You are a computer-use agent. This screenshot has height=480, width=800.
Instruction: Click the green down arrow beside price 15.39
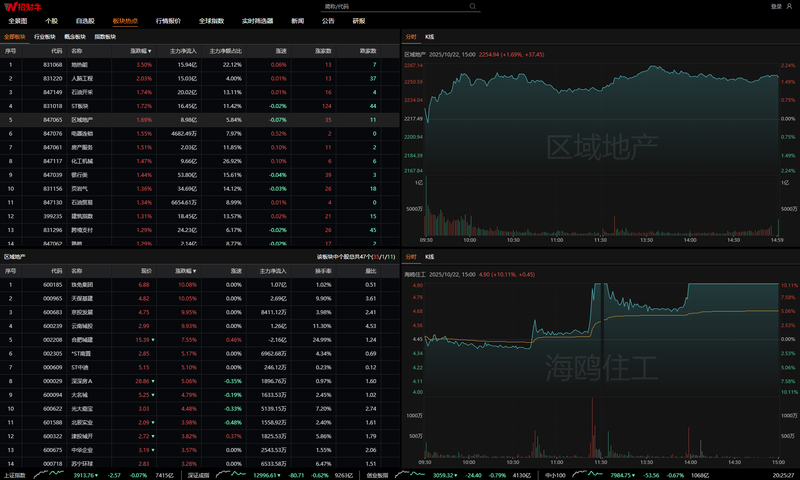click(153, 340)
